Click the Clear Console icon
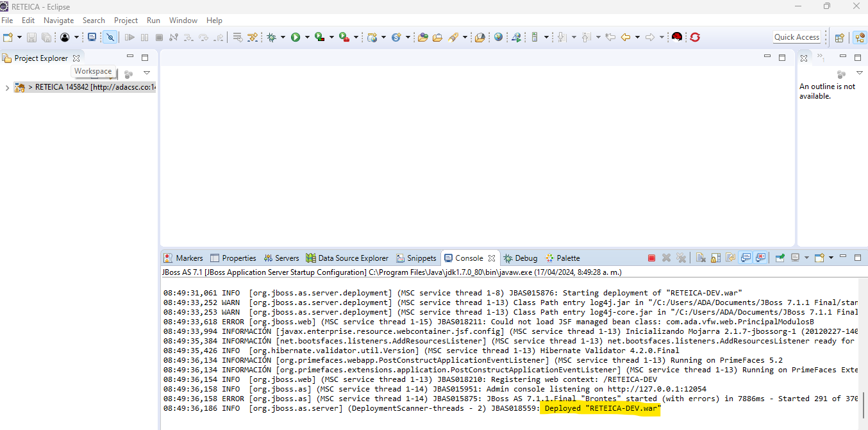Viewport: 868px width, 430px height. point(701,258)
